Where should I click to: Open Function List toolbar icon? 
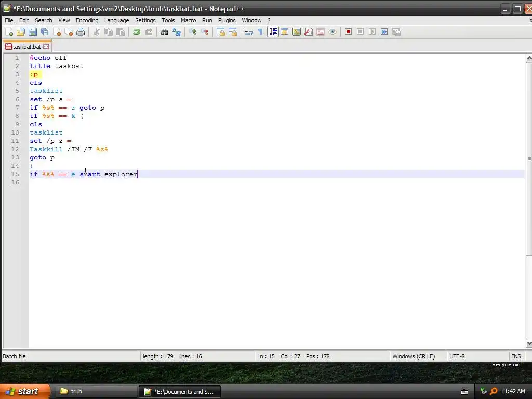(x=309, y=32)
